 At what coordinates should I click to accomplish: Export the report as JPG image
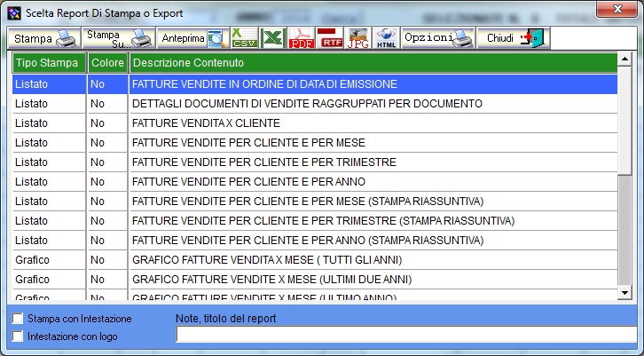click(358, 38)
